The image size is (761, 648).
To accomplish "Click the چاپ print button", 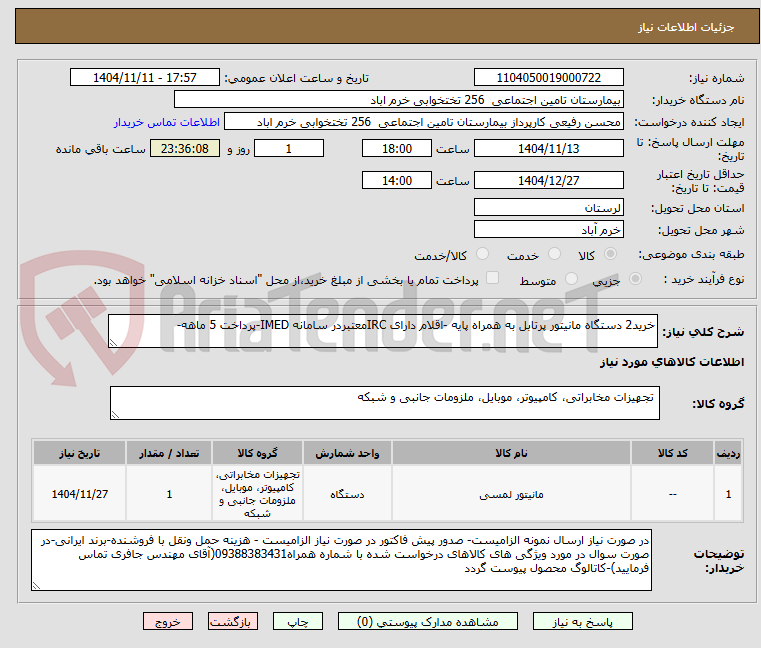I will coord(298,621).
